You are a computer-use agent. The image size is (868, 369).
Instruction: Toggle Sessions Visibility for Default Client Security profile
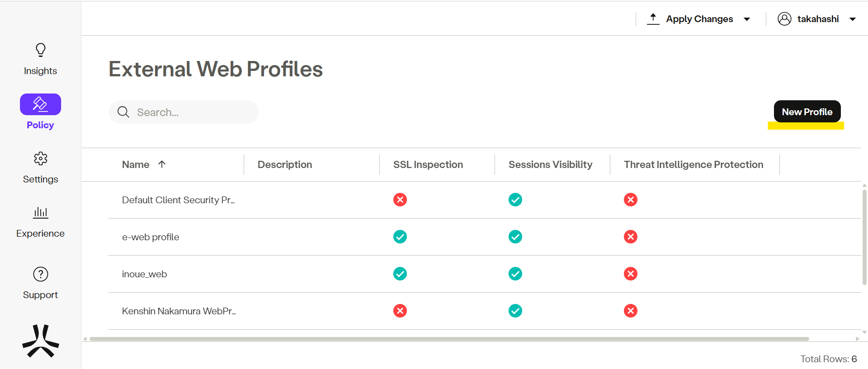coord(515,200)
